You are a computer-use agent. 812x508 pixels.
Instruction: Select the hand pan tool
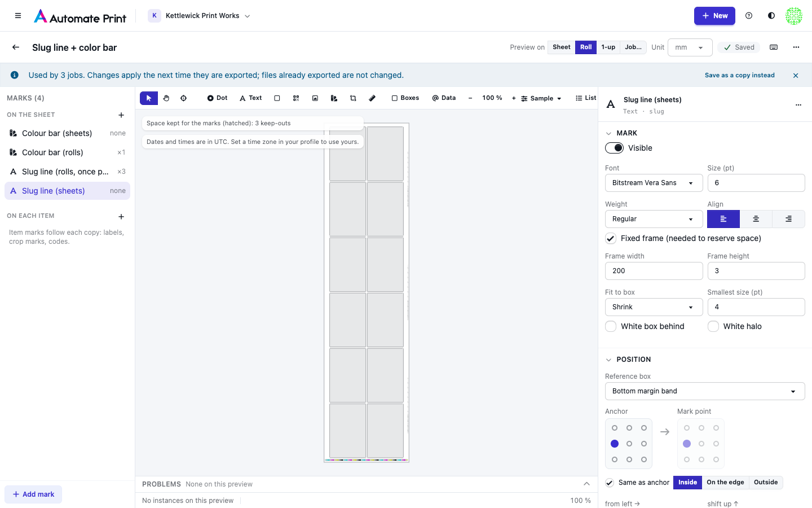pyautogui.click(x=166, y=98)
